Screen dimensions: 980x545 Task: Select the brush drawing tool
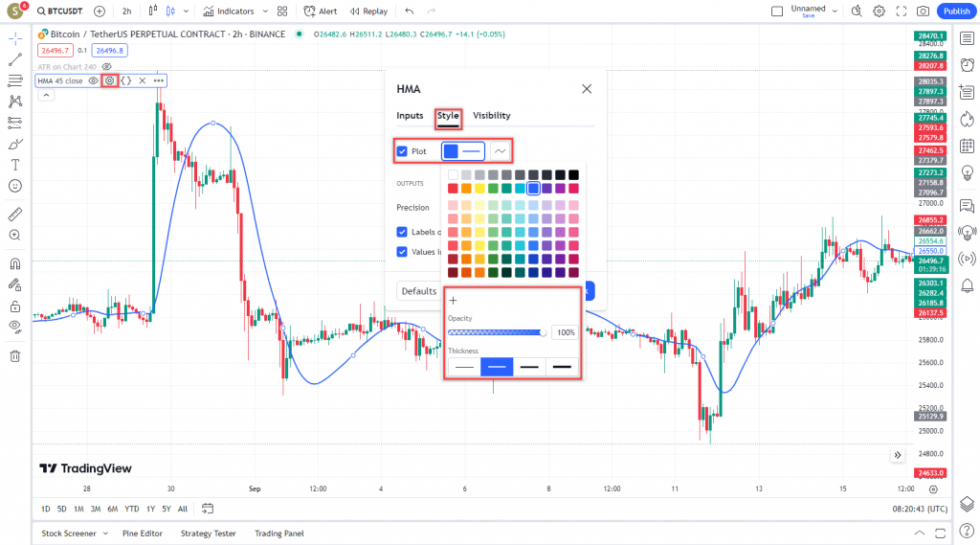[x=15, y=144]
